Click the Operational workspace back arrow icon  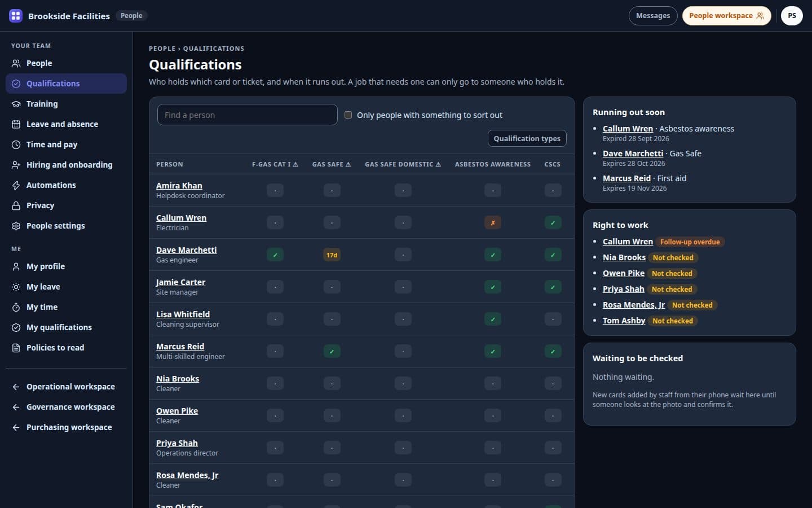[16, 387]
